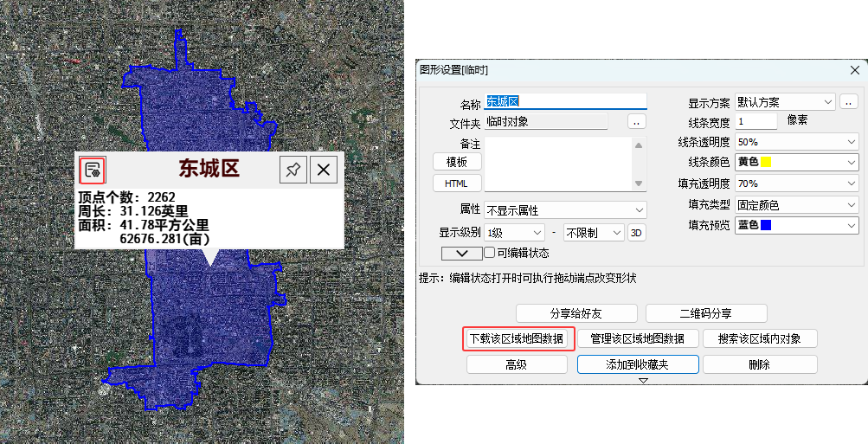Image resolution: width=868 pixels, height=444 pixels.
Task: Click the 62676.281(亩) text
Action: (164, 239)
